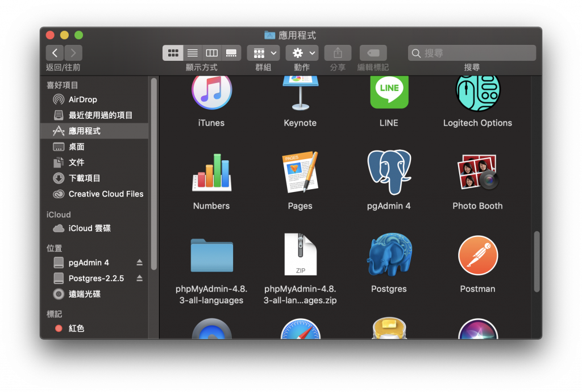Image resolution: width=582 pixels, height=392 pixels.
Task: Click the LINE app icon
Action: (x=389, y=93)
